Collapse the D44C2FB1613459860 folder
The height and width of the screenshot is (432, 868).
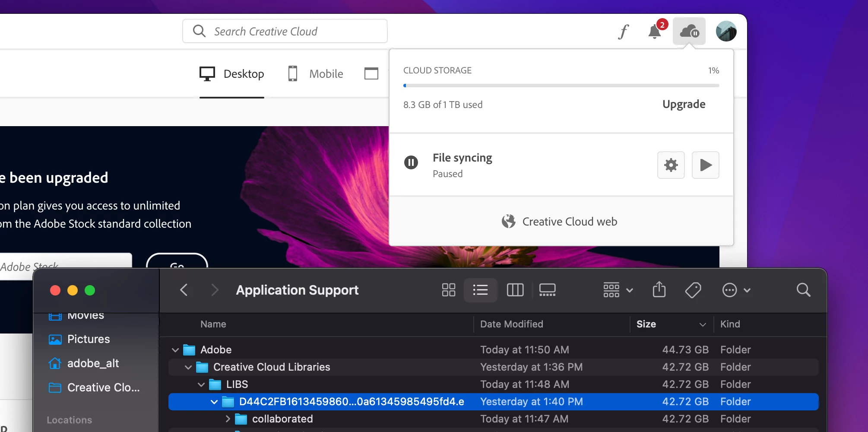point(214,402)
